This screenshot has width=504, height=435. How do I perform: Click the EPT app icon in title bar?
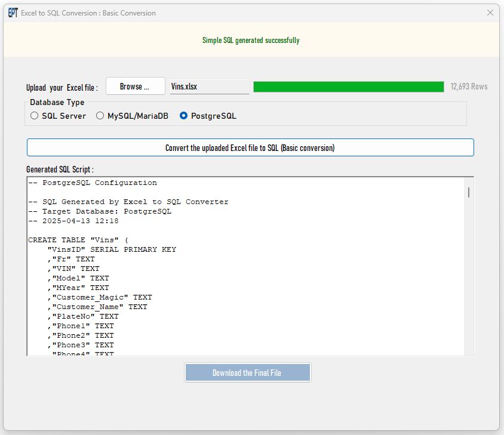pos(13,13)
